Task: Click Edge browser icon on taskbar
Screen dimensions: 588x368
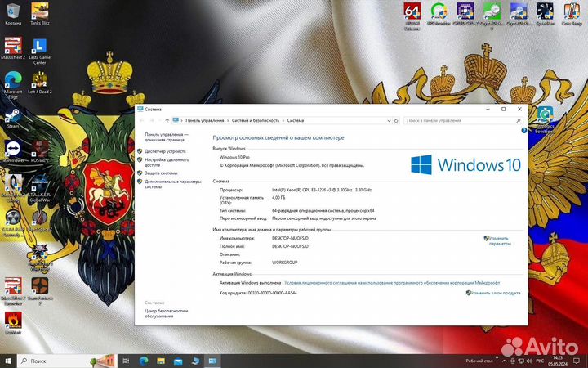Action: [x=143, y=361]
